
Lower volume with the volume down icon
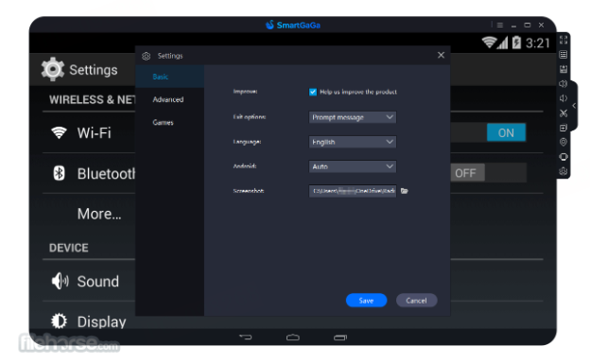(x=564, y=98)
